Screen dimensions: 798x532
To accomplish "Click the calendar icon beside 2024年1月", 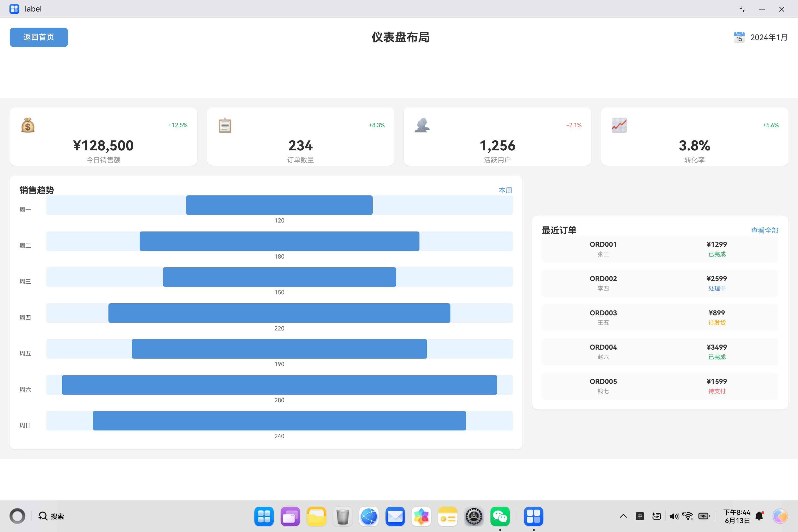I will pyautogui.click(x=739, y=37).
